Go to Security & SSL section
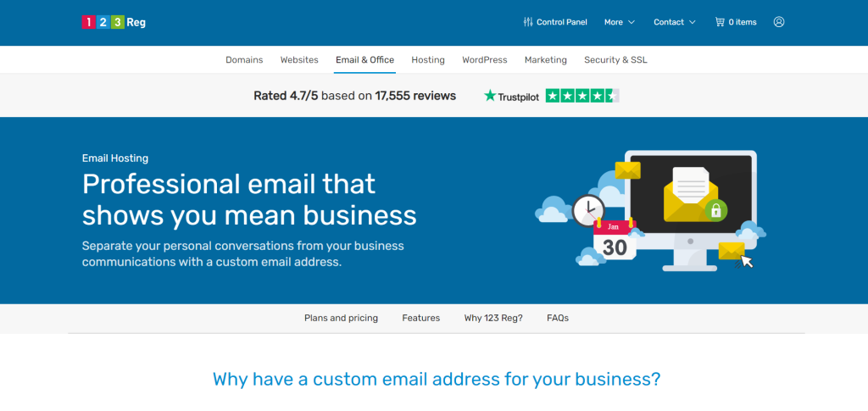The height and width of the screenshot is (411, 868). [x=615, y=60]
